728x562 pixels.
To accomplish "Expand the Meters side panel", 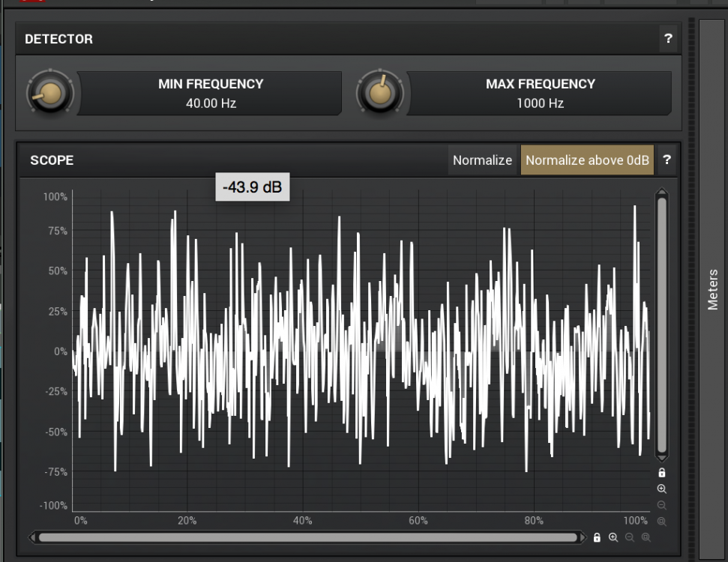I will coord(712,289).
